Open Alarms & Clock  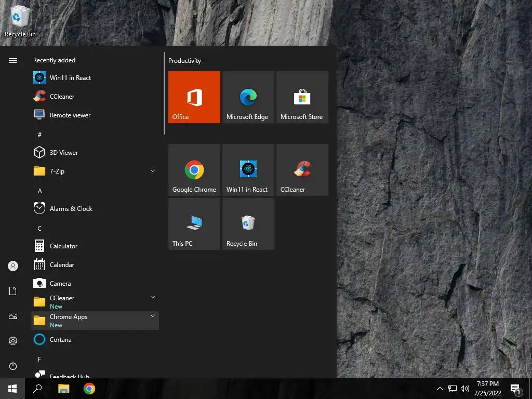point(95,208)
